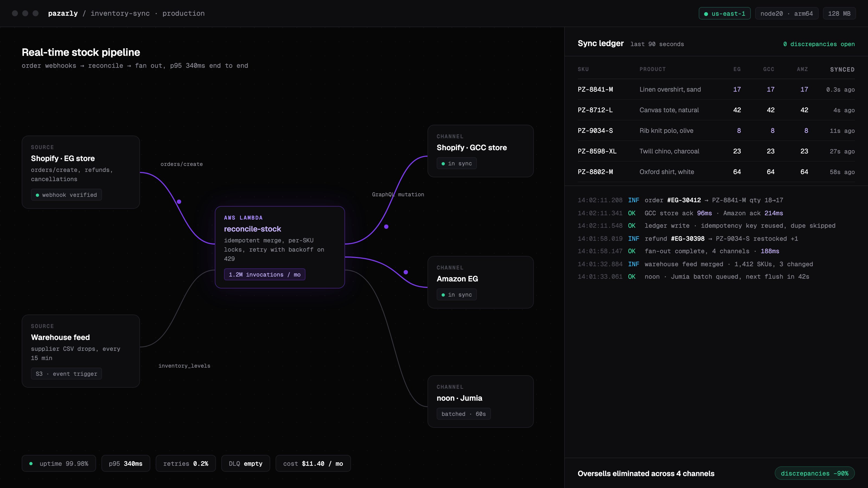Viewport: 868px width, 488px height.
Task: Open the Shopify · GCC store channel card
Action: [480, 151]
